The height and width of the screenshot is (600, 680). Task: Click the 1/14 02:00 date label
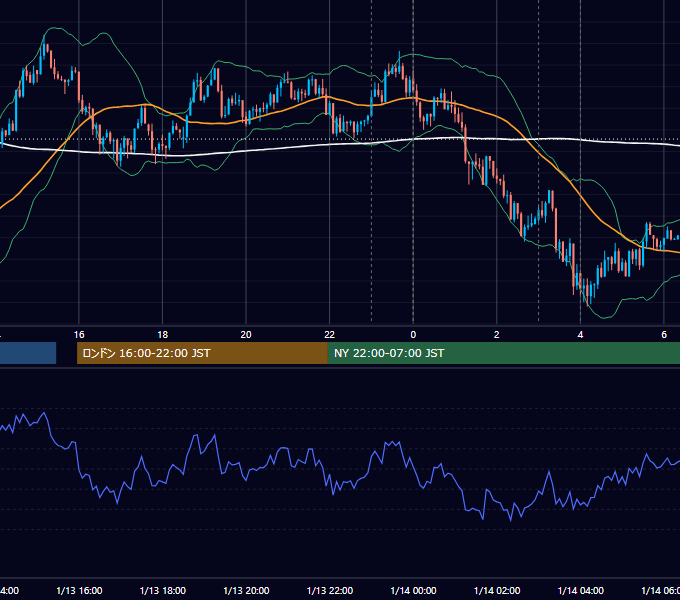coord(497,590)
